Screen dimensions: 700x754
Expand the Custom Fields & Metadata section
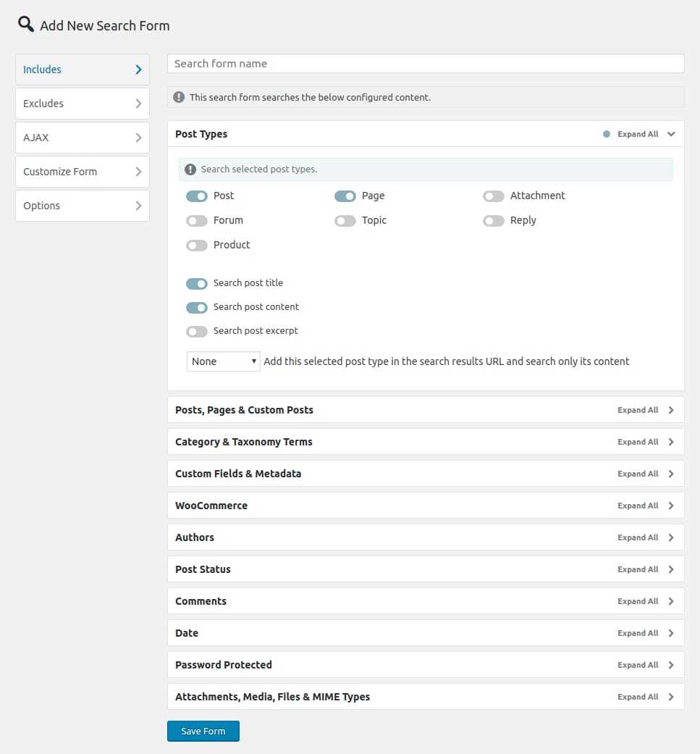tap(238, 474)
